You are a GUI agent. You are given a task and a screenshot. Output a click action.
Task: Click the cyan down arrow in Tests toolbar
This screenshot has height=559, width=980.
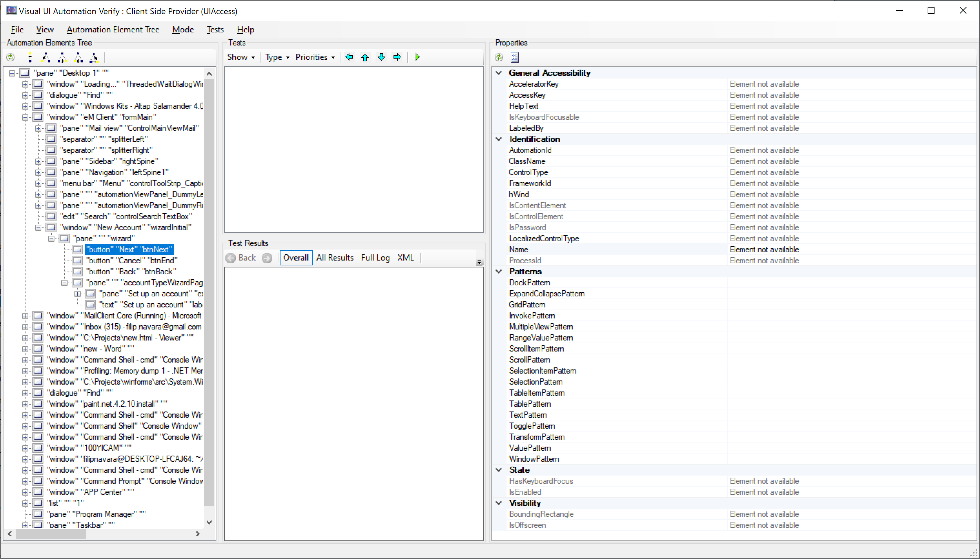pos(381,57)
